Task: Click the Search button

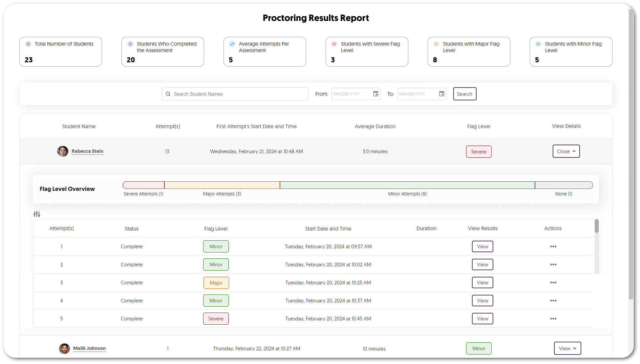Action: pos(464,94)
